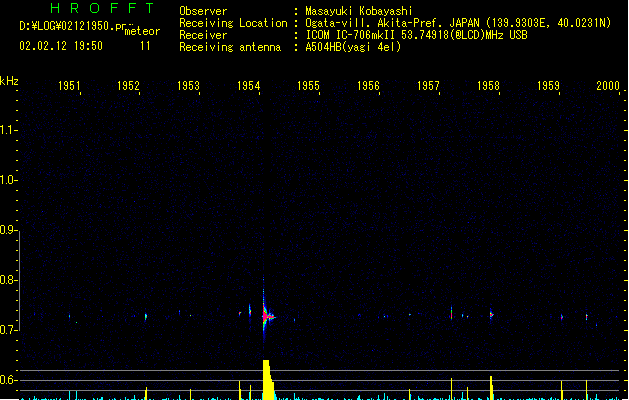This screenshot has width=629, height=400.
Task: Click the kHz axis unit label
Action: click(9, 81)
